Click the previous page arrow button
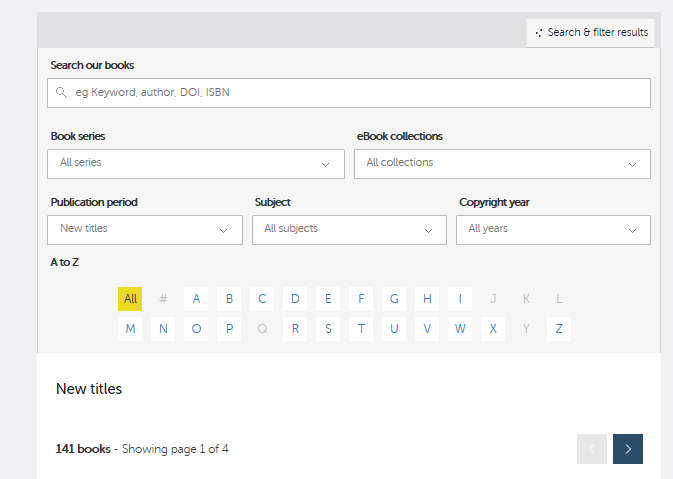The width and height of the screenshot is (673, 479). click(591, 449)
